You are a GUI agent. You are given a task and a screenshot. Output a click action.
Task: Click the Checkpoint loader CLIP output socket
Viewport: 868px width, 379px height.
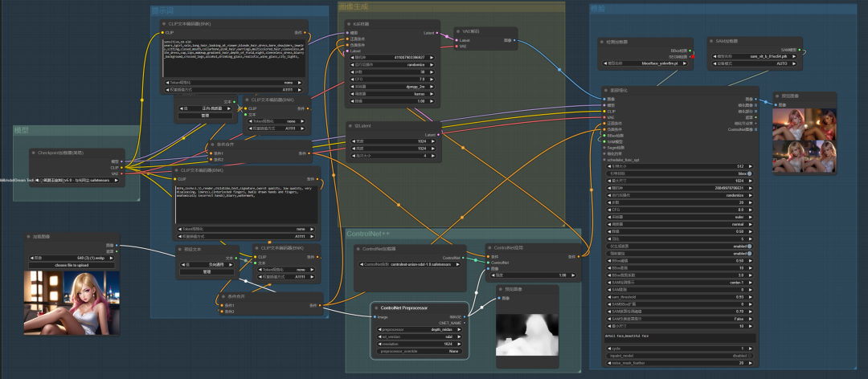point(121,167)
